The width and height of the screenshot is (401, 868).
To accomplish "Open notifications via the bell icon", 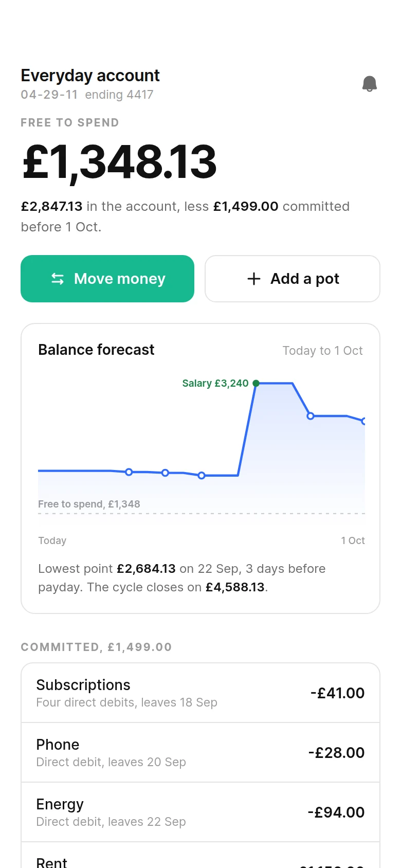I will 370,84.
